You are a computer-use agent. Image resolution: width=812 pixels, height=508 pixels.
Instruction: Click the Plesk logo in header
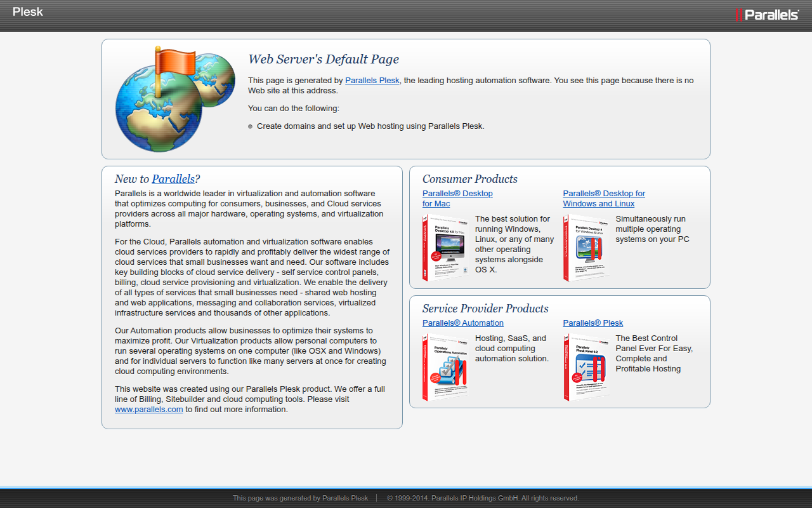[x=28, y=11]
